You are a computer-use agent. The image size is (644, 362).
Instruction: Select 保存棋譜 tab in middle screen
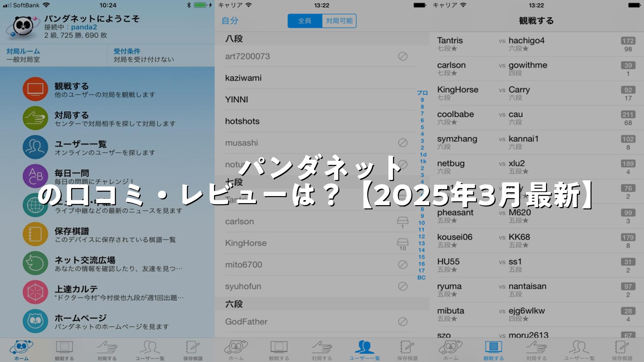[x=408, y=350]
